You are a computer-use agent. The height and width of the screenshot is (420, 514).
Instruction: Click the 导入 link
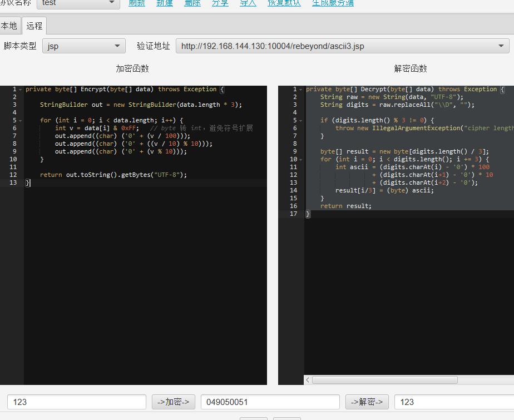coord(248,3)
